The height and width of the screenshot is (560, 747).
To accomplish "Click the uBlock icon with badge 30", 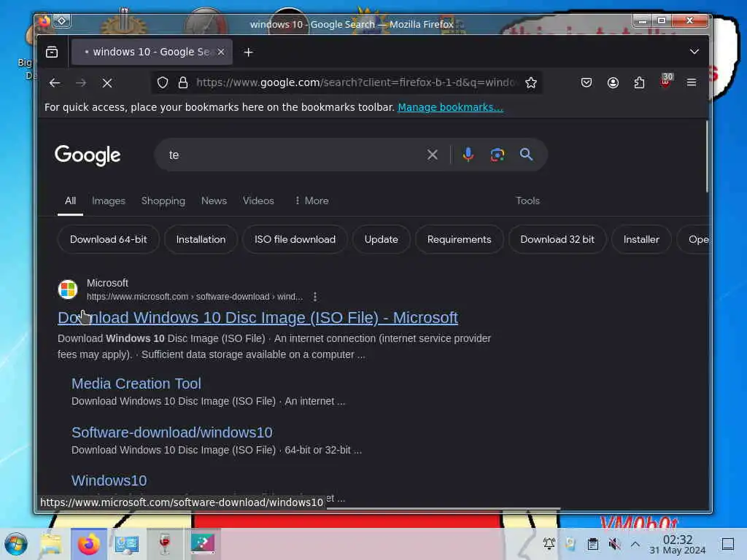I will click(666, 81).
